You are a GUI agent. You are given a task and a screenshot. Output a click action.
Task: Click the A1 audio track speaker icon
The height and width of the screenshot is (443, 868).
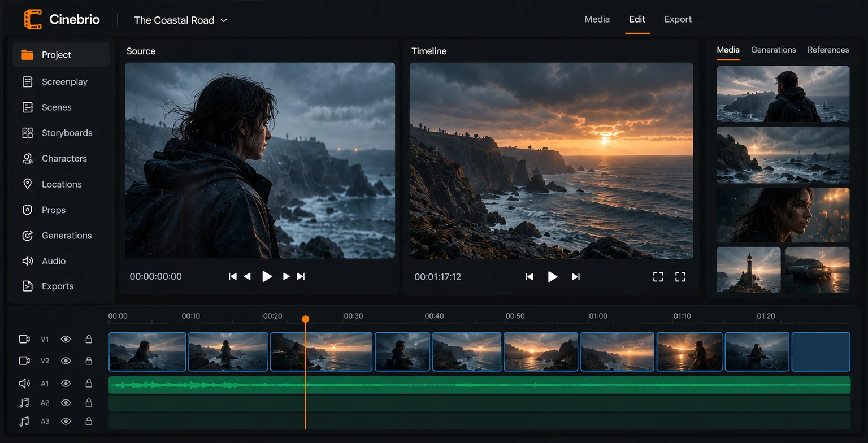(24, 384)
